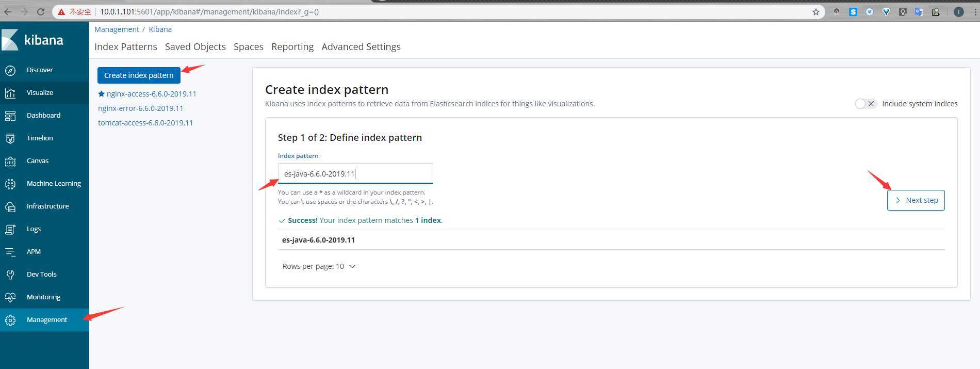Click the Kibana logo icon
The image size is (980, 369).
(x=10, y=40)
